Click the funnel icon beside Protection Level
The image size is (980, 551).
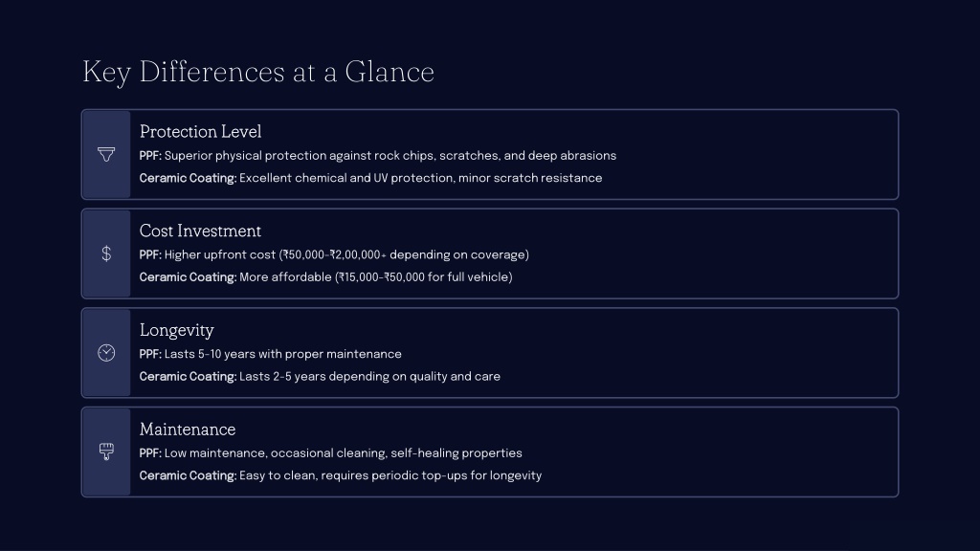(106, 155)
